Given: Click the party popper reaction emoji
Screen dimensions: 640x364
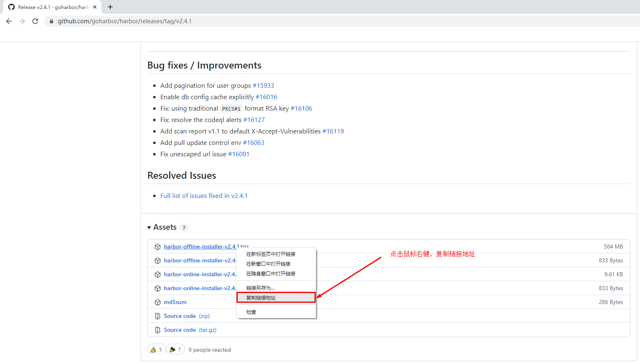Looking at the screenshot, I should point(172,350).
